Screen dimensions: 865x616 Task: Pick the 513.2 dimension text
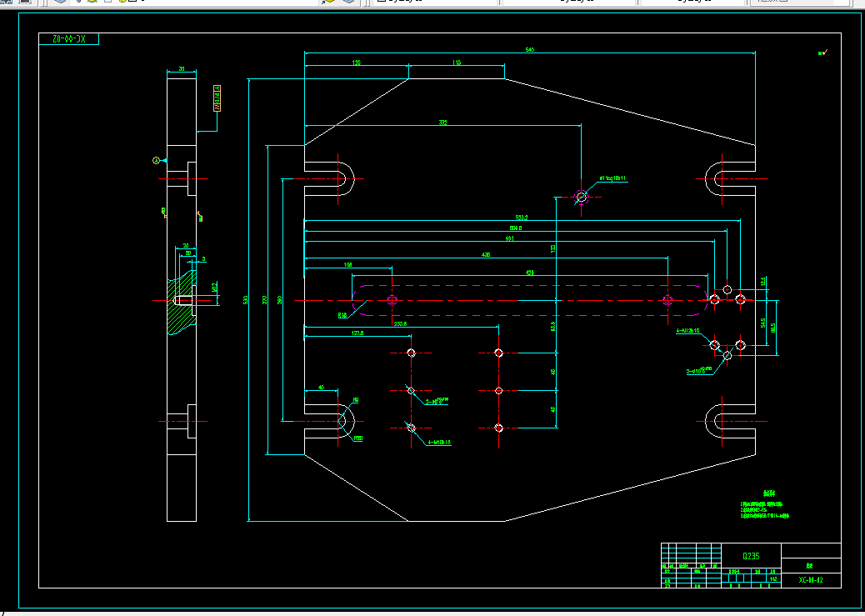tap(521, 218)
